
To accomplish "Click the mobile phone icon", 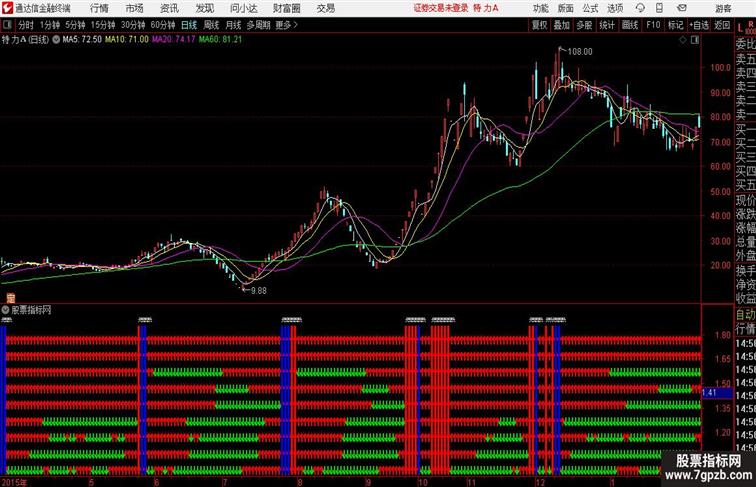I will coord(659,8).
